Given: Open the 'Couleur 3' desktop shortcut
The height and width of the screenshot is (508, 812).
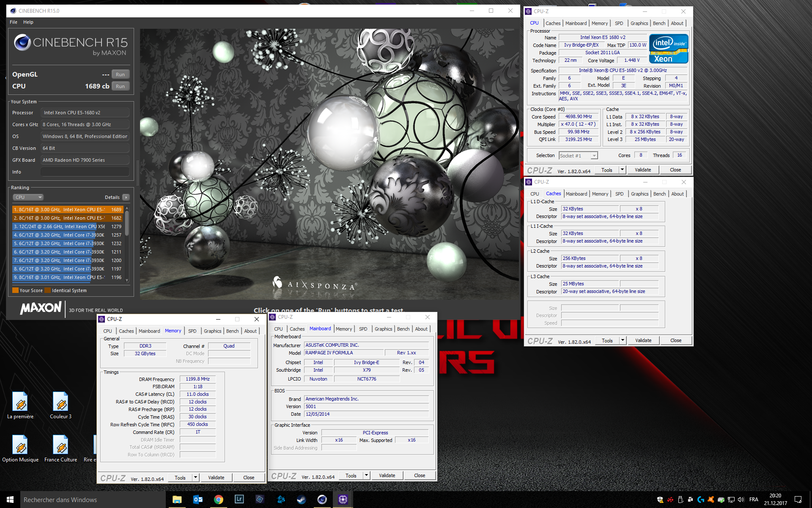Looking at the screenshot, I should [x=61, y=405].
